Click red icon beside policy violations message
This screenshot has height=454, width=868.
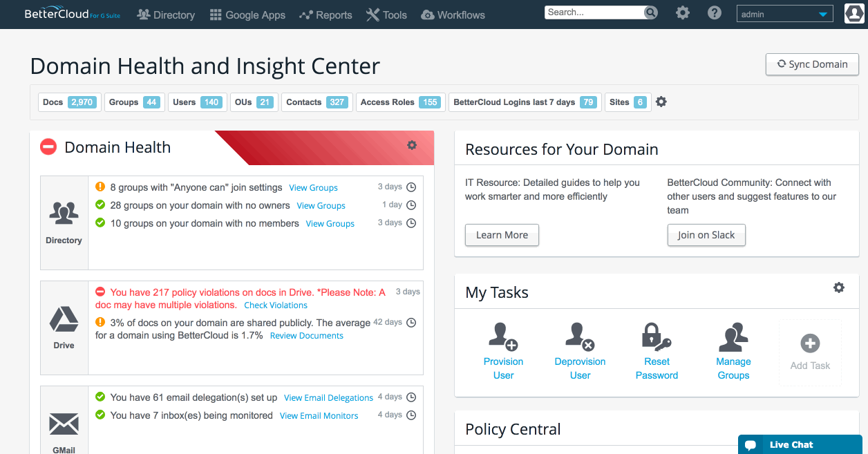tap(100, 292)
